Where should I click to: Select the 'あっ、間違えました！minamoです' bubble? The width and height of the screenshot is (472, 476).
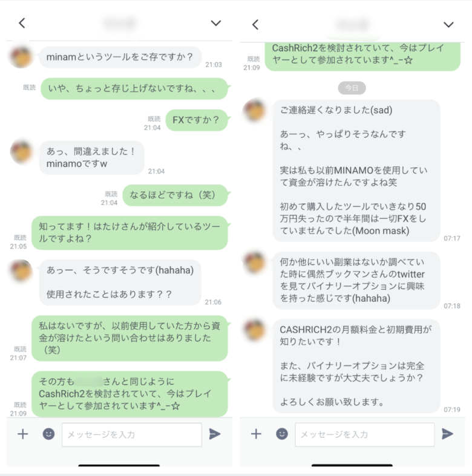coord(92,157)
